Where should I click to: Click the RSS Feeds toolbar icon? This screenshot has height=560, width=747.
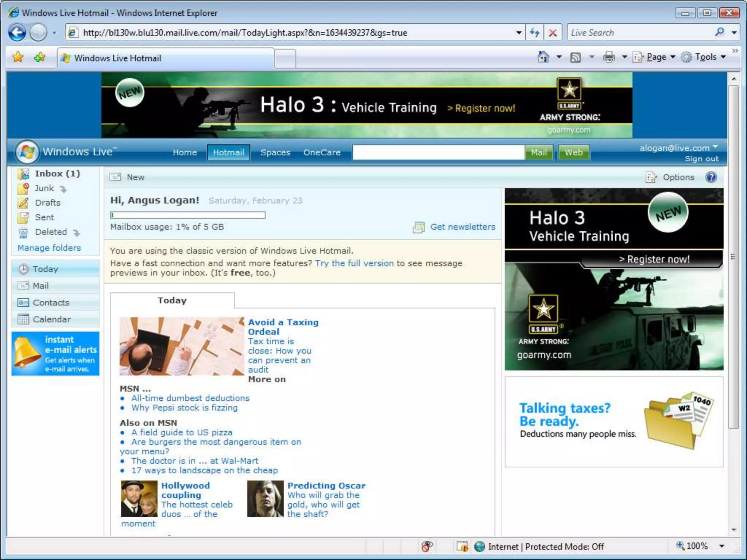tap(576, 57)
